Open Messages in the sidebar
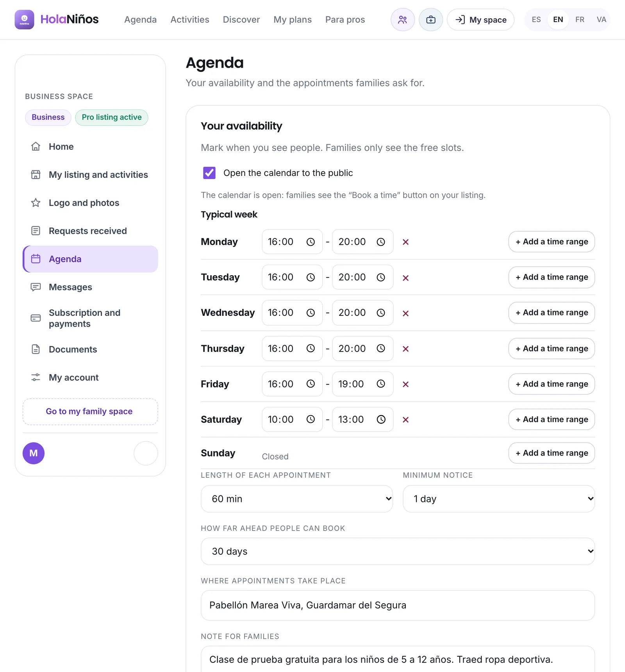The height and width of the screenshot is (672, 625). 90,287
